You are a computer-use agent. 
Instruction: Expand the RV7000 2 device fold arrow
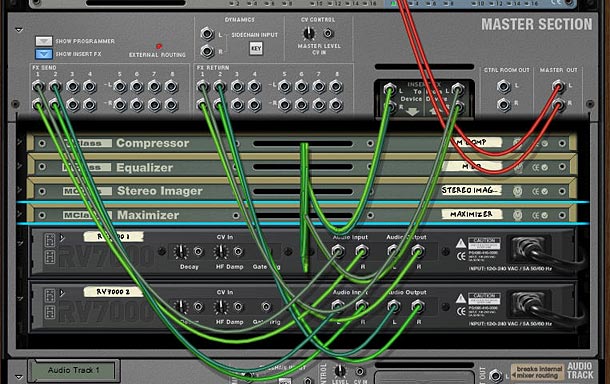point(20,298)
